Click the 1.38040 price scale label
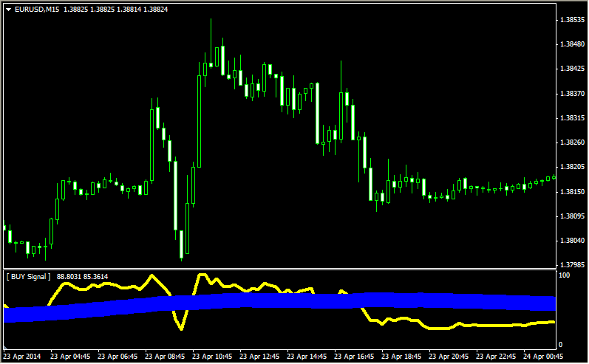Screen dimensions: 589x364 (573, 241)
